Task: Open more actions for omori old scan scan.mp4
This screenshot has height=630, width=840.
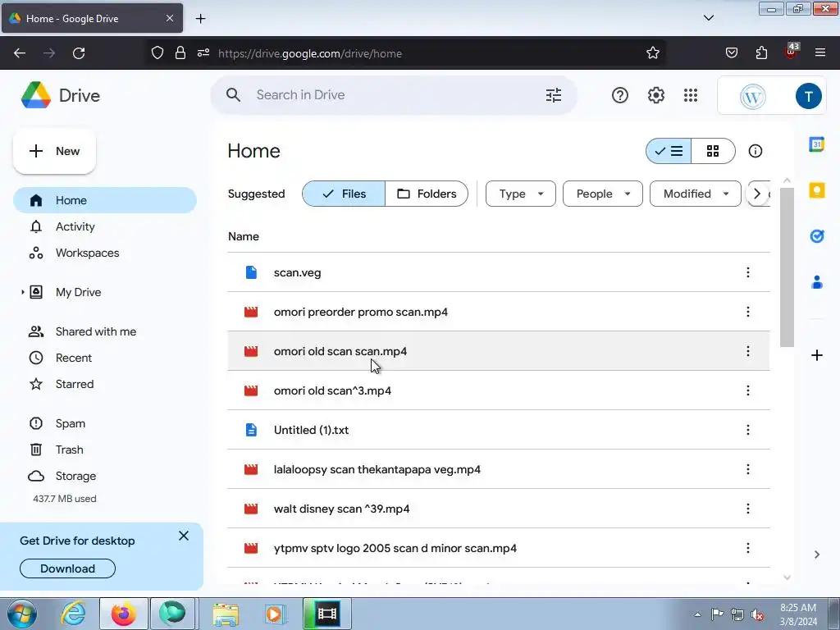Action: tap(748, 351)
